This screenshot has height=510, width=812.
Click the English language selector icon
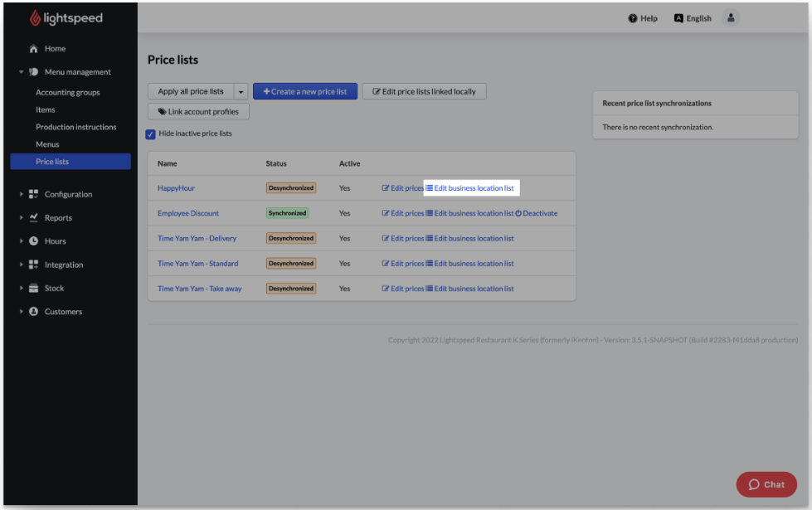pyautogui.click(x=678, y=18)
